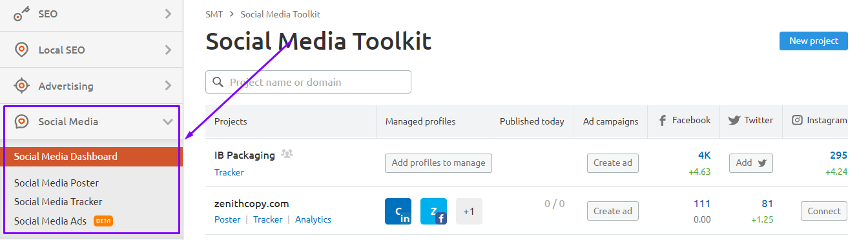Focus the Project name or domain search field
Image resolution: width=868 pixels, height=240 pixels.
tap(308, 83)
